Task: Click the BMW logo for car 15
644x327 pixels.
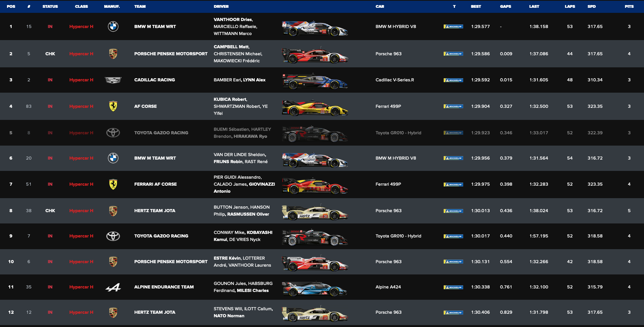Action: tap(113, 26)
